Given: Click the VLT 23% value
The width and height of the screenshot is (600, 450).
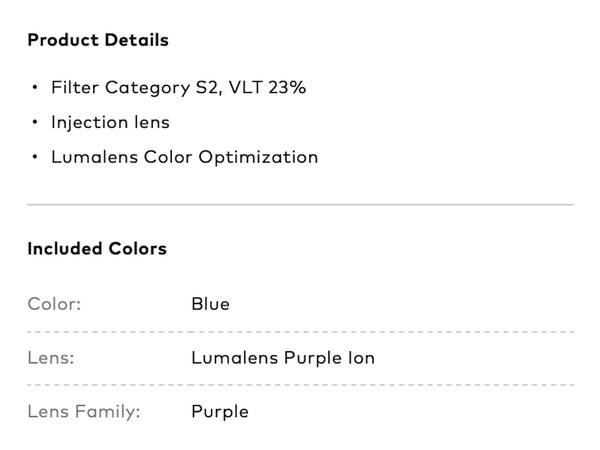Looking at the screenshot, I should (268, 88).
